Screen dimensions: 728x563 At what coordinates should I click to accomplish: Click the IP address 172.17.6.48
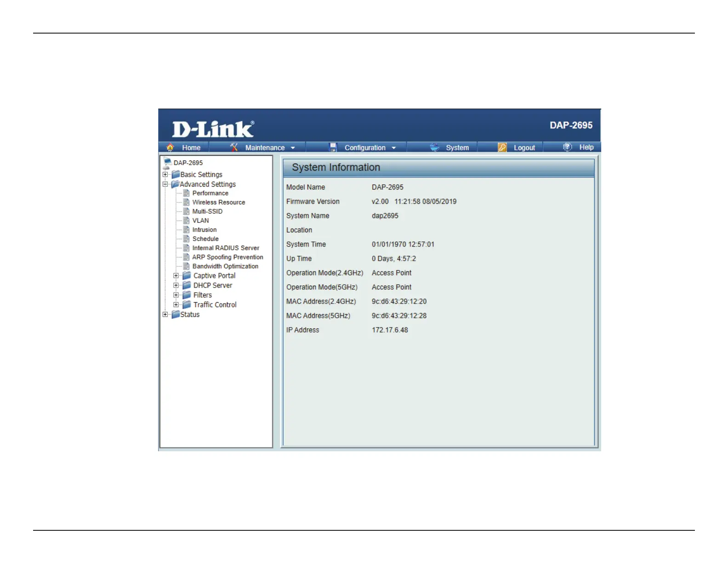point(390,330)
